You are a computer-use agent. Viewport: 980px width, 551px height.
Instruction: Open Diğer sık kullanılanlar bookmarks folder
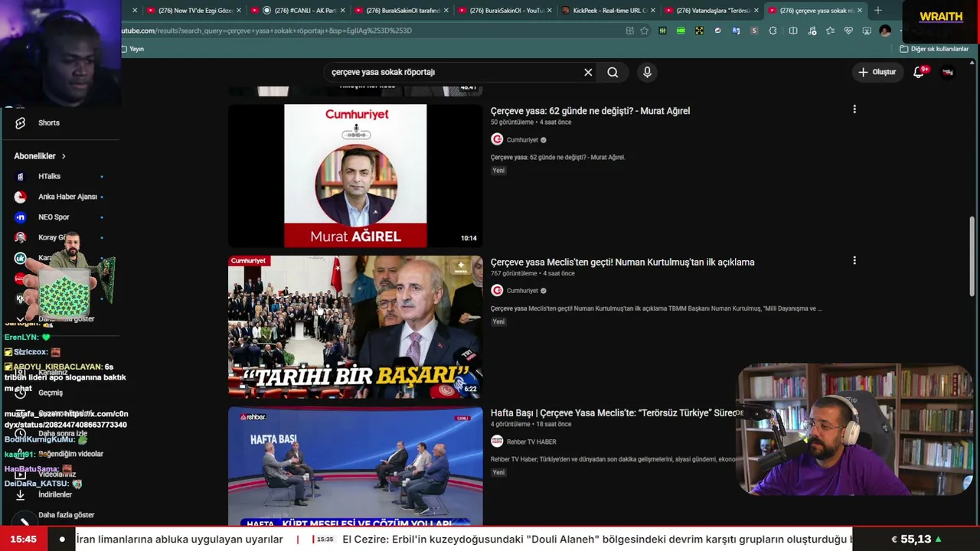click(934, 49)
